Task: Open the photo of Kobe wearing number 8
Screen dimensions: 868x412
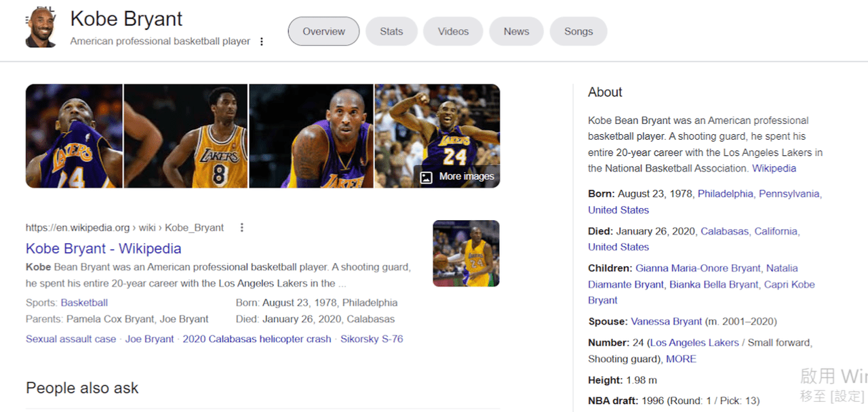Action: pos(186,136)
